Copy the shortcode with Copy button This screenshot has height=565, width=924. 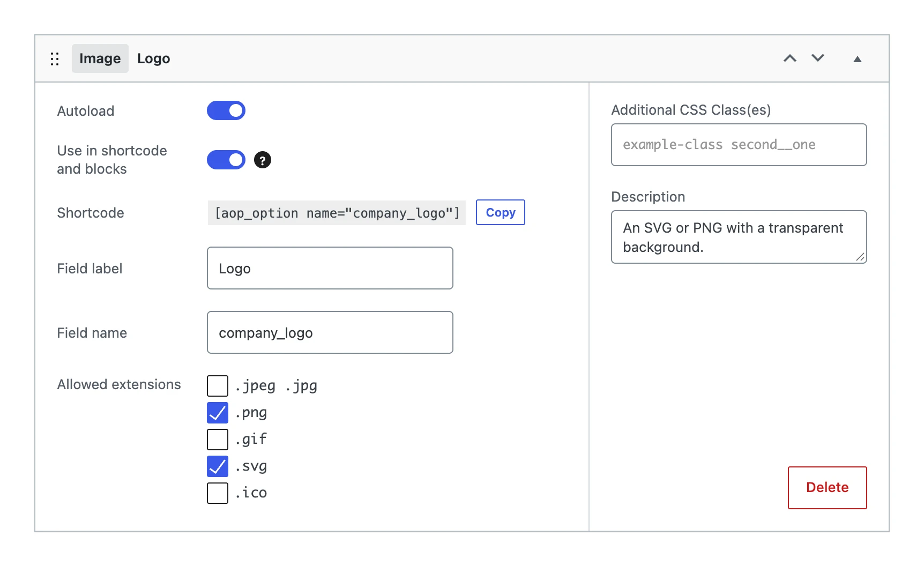pyautogui.click(x=500, y=212)
